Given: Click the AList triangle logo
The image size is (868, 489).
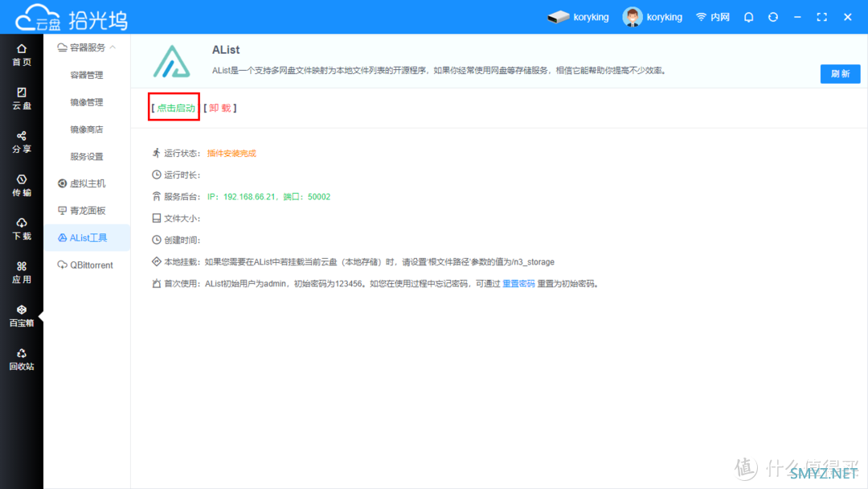Looking at the screenshot, I should [x=172, y=61].
